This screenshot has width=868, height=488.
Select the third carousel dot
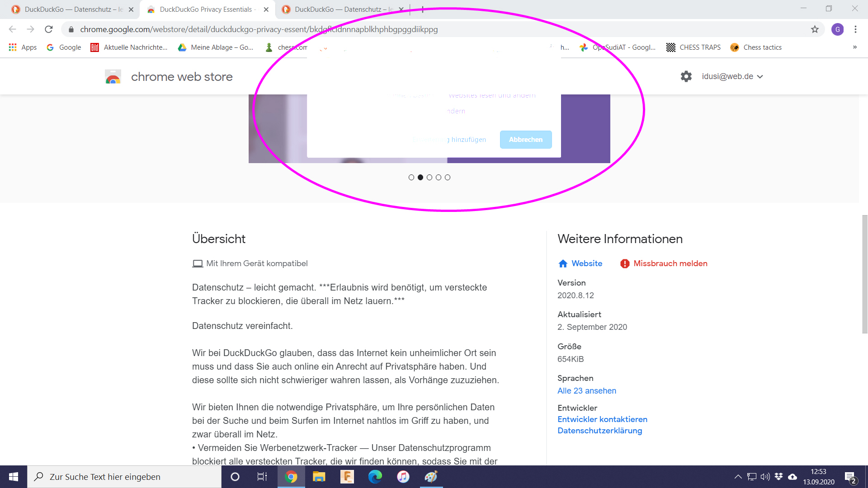(429, 178)
